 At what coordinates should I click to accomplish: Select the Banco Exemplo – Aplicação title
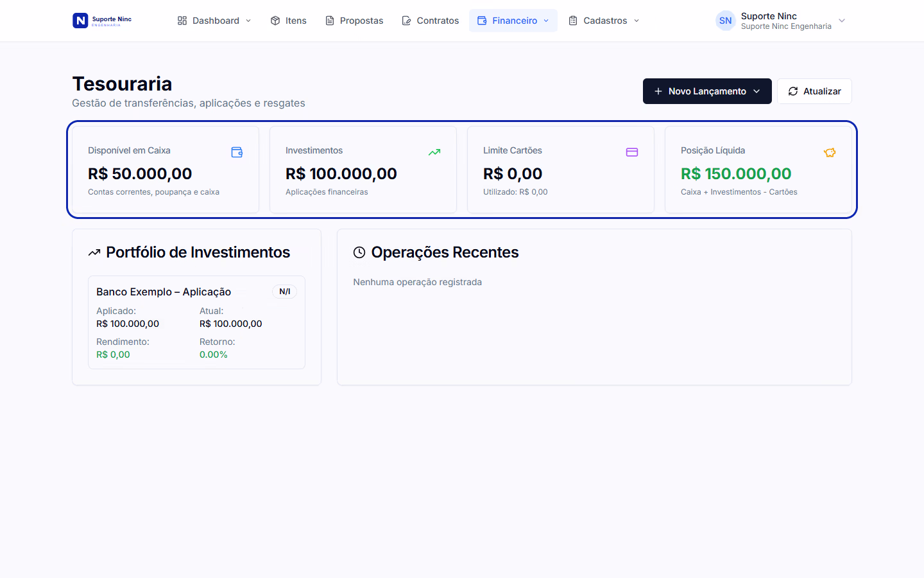click(164, 292)
